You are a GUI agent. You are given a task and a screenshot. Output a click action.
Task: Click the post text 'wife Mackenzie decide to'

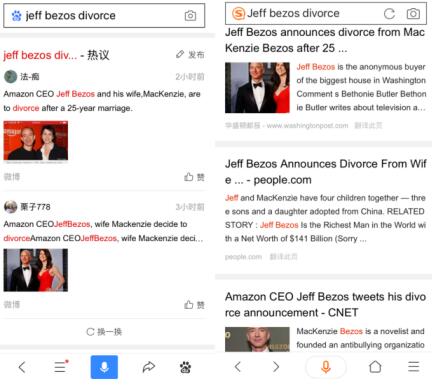103,231
